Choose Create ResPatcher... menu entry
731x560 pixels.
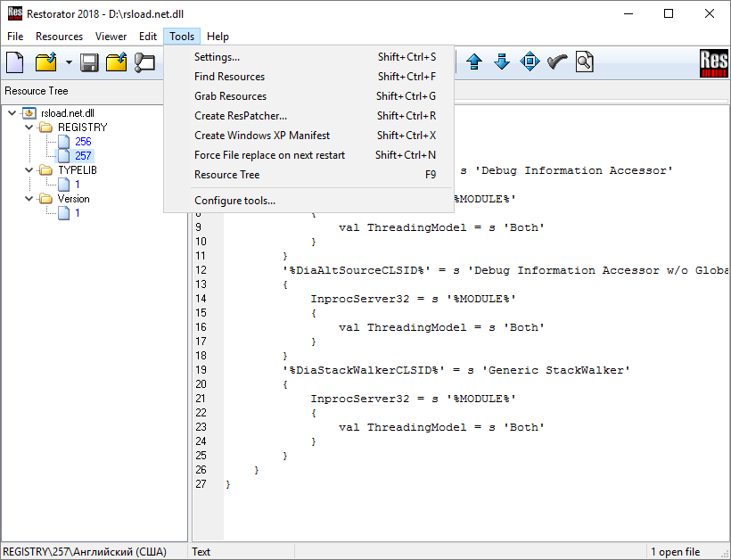coord(309,116)
